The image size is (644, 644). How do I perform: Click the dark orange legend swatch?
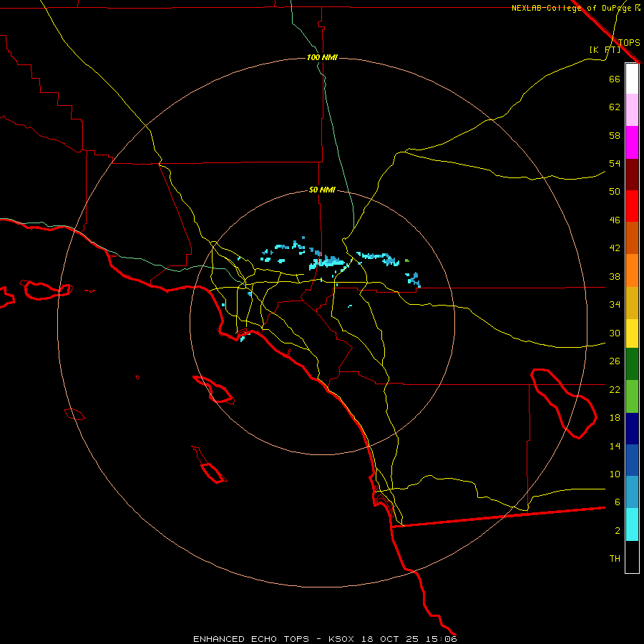632,238
